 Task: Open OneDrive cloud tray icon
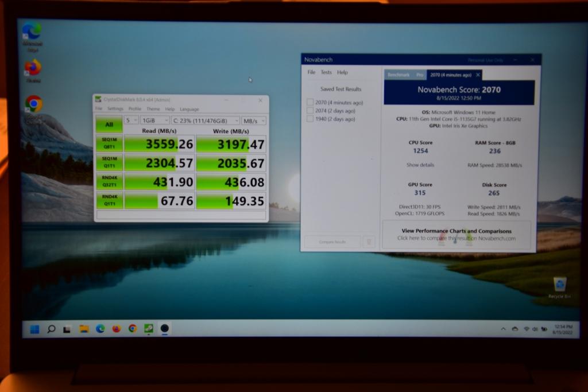(x=515, y=329)
